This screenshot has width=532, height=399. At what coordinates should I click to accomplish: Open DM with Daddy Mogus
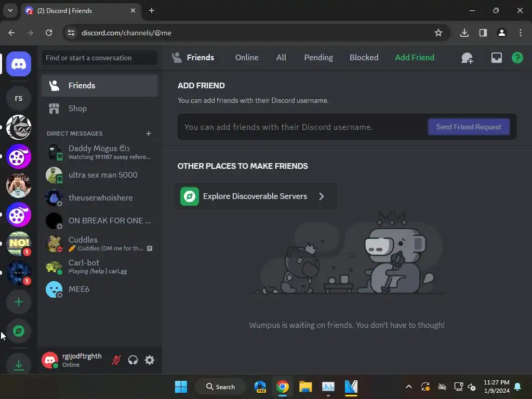coord(100,152)
